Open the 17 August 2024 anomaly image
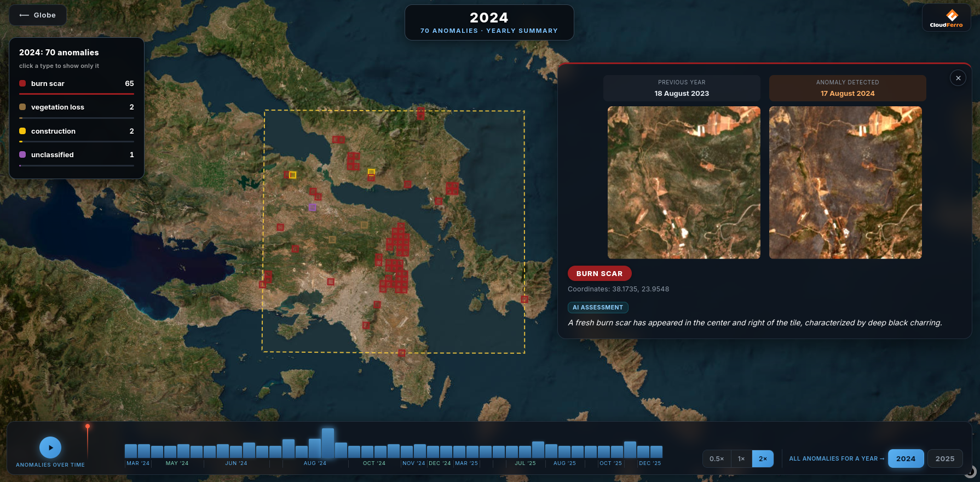Viewport: 980px width, 482px height. tap(845, 182)
